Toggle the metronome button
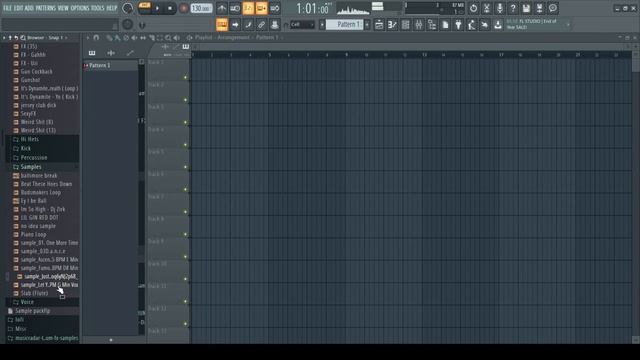This screenshot has width=640, height=360. (x=222, y=8)
